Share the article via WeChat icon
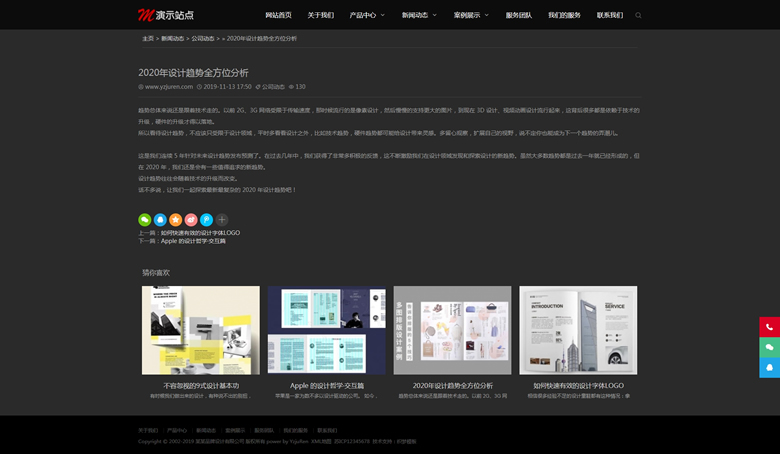The width and height of the screenshot is (780, 454). pyautogui.click(x=145, y=220)
